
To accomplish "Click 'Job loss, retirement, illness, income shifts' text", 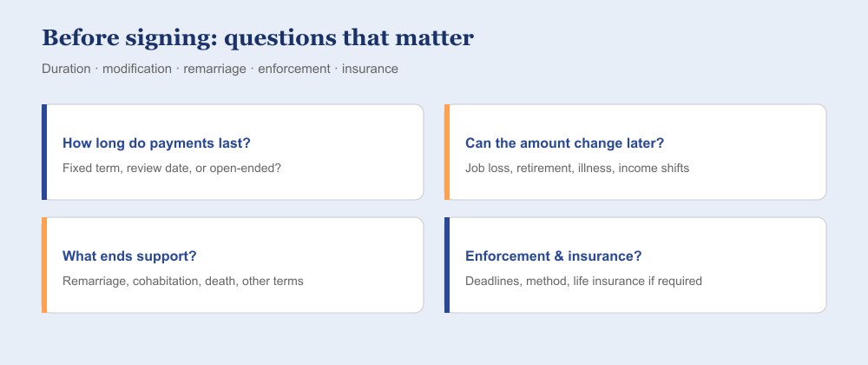I will [x=577, y=168].
